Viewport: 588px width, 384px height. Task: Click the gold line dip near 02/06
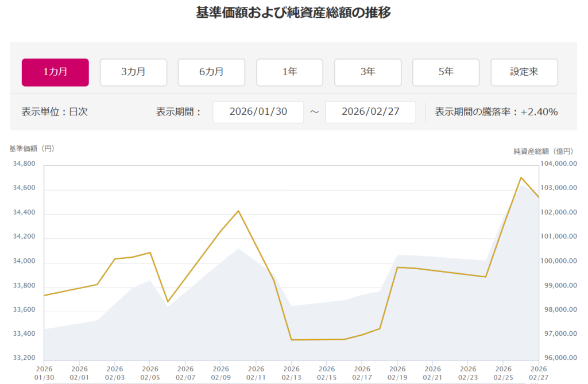[168, 302]
